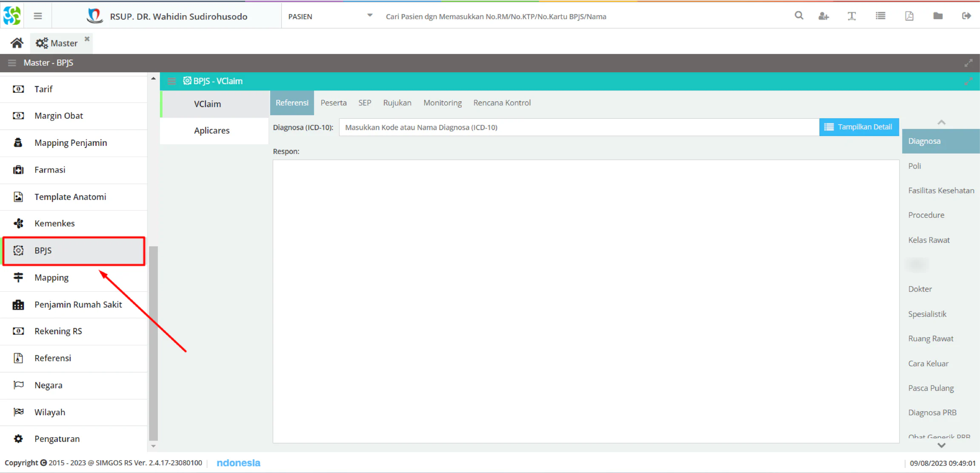
Task: Select Fasilitas Kesehatan in the reference list
Action: 941,191
